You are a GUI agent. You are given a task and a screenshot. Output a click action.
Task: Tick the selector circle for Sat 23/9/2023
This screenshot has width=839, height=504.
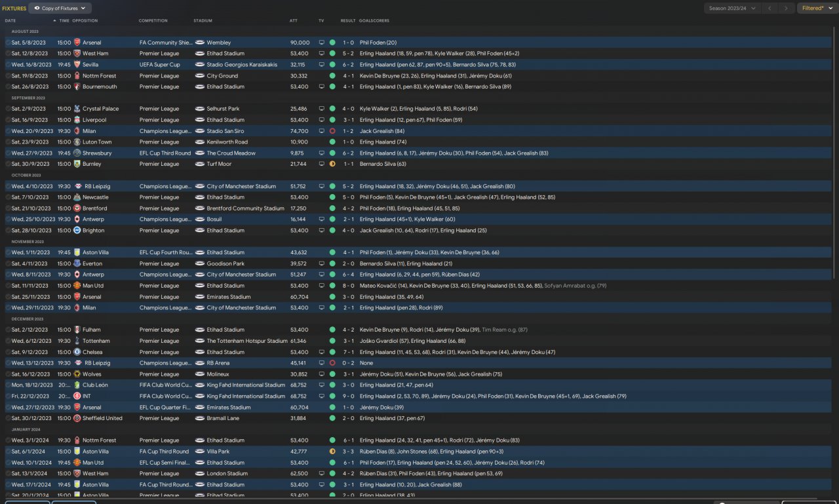tap(8, 142)
